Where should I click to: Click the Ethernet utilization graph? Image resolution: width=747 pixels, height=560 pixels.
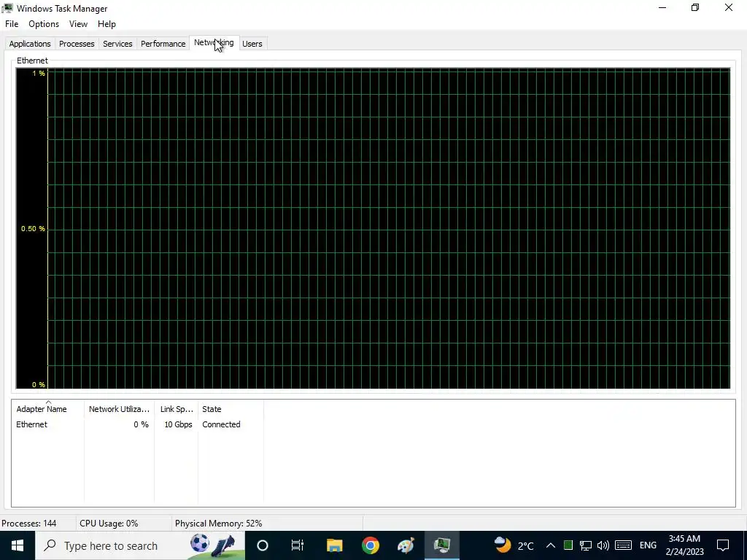click(373, 228)
